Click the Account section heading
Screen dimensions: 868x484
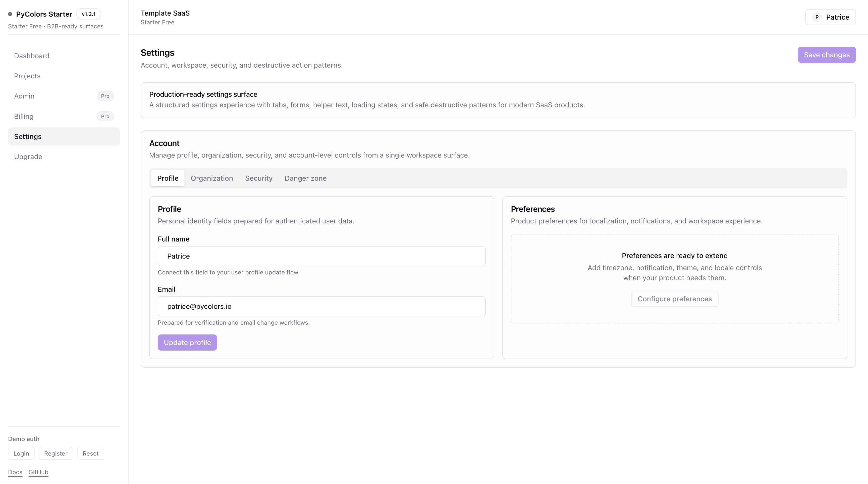(165, 143)
